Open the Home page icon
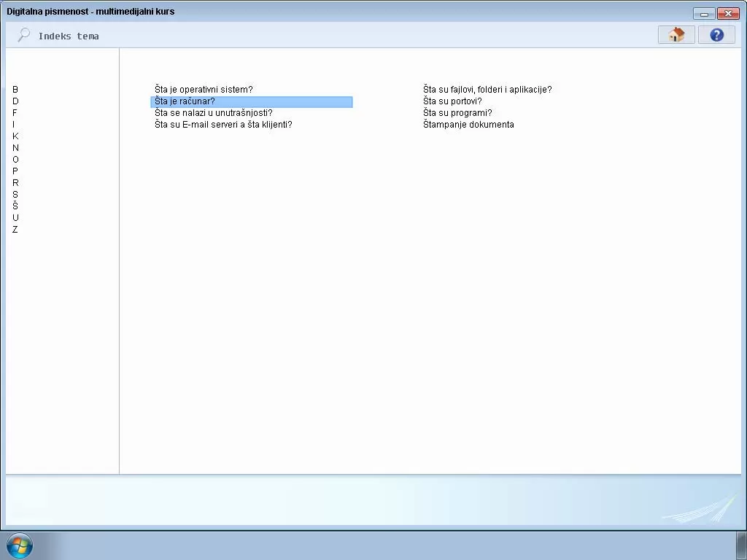Image resolution: width=747 pixels, height=560 pixels. [x=676, y=35]
